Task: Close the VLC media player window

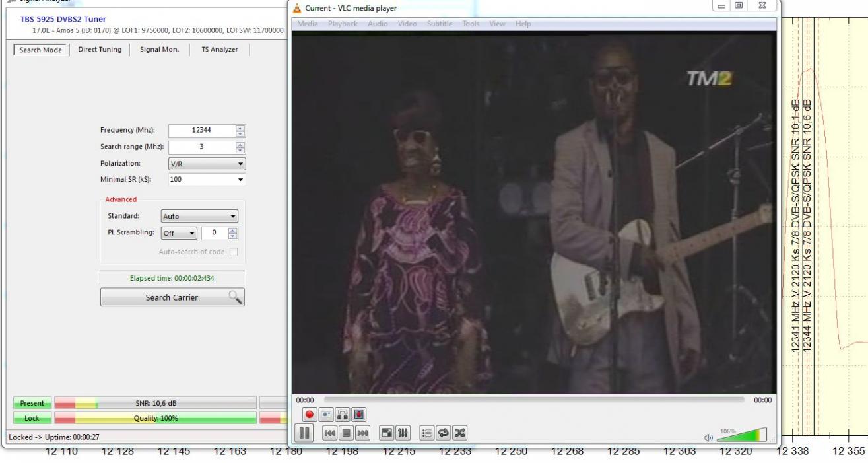Action: (761, 5)
